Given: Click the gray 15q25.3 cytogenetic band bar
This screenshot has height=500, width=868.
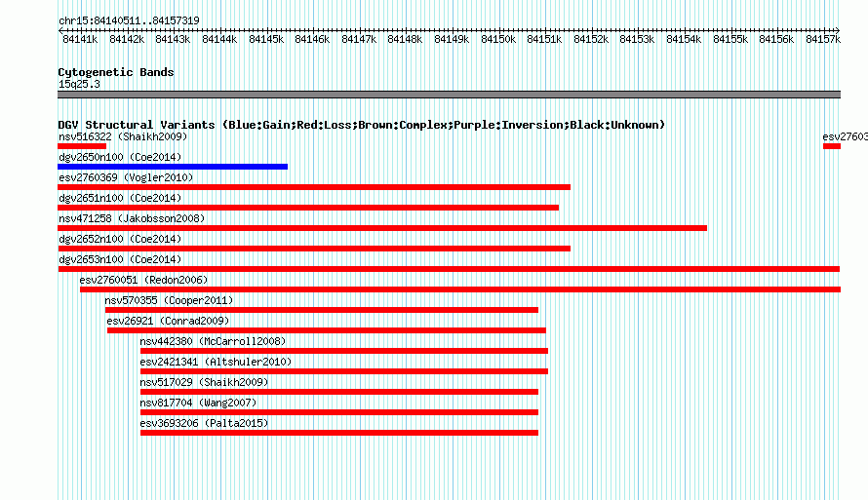Looking at the screenshot, I should coord(449,95).
